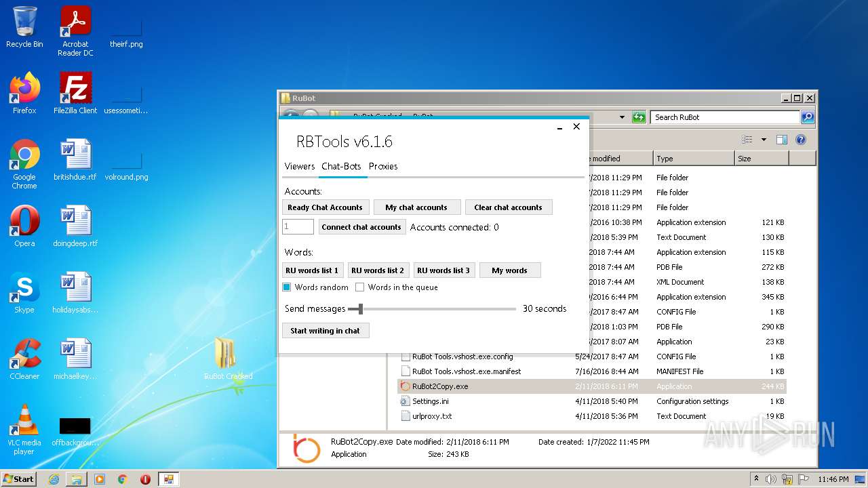Select the FileZilla Client desktop icon
The height and width of the screenshot is (488, 868).
coord(75,93)
